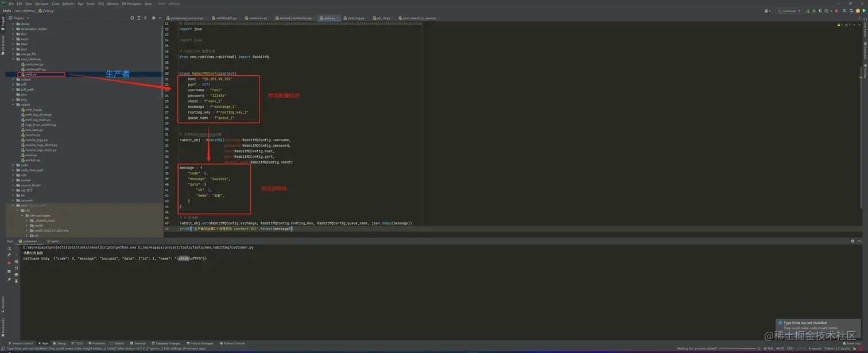Open the Database Changes tool window

pyautogui.click(x=166, y=343)
